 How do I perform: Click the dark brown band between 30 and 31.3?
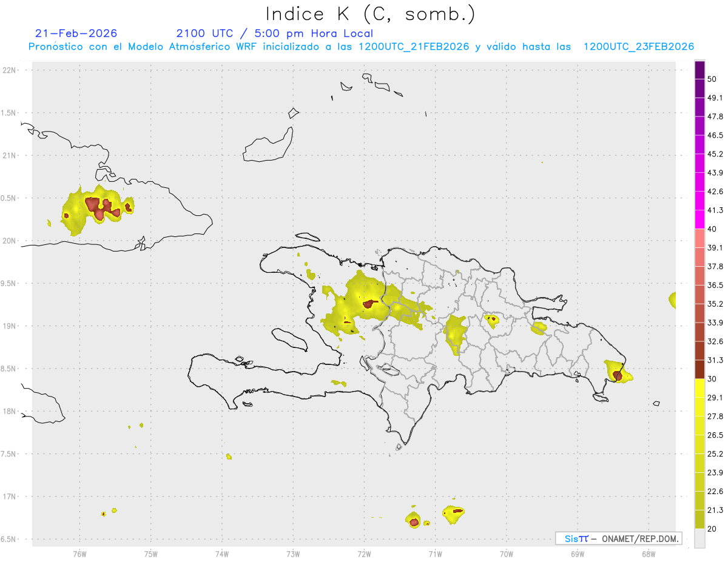[699, 370]
